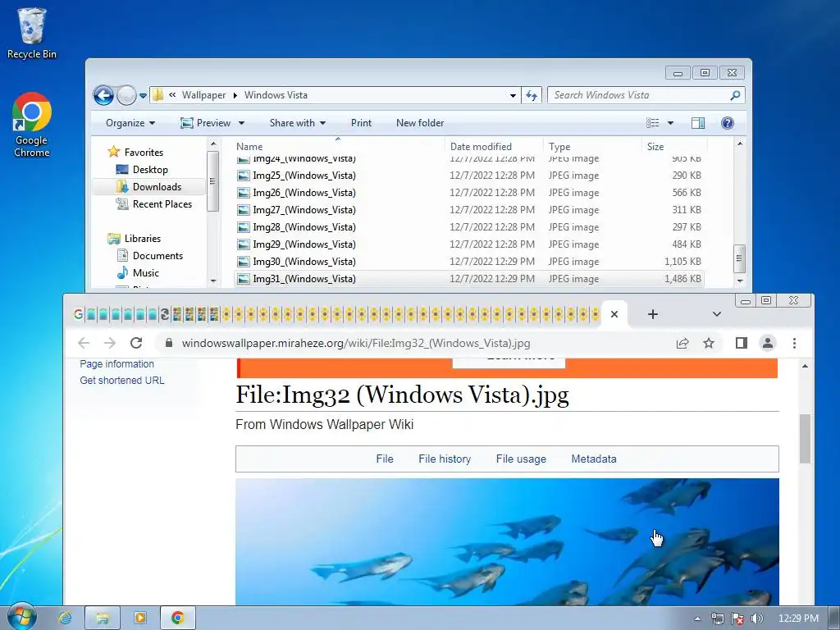The height and width of the screenshot is (630, 840).
Task: Click Print in Explorer toolbar
Action: click(361, 123)
